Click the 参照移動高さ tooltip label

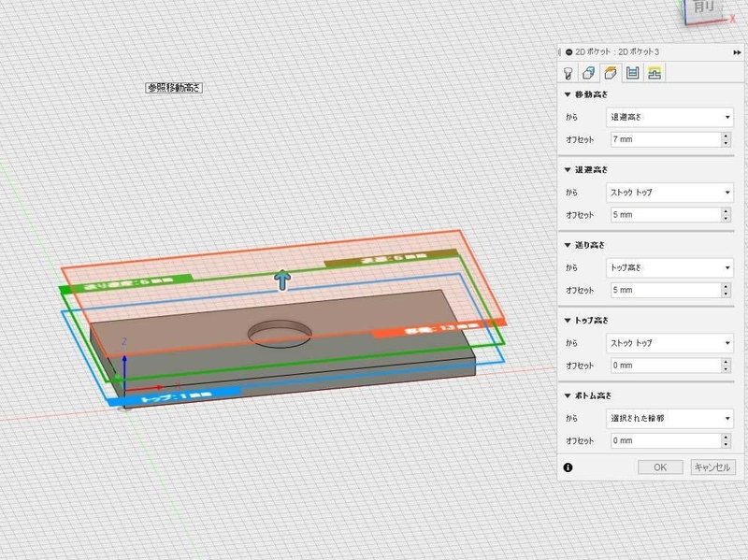click(x=174, y=88)
